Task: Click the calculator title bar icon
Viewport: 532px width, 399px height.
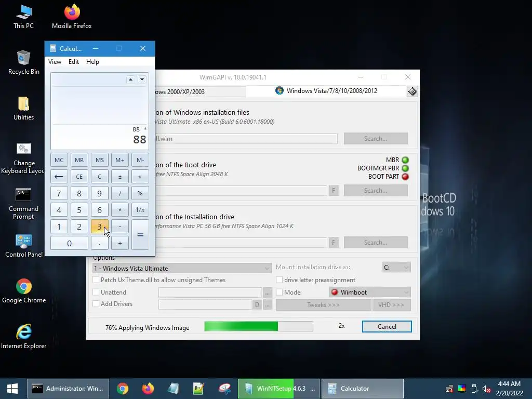Action: [52, 48]
